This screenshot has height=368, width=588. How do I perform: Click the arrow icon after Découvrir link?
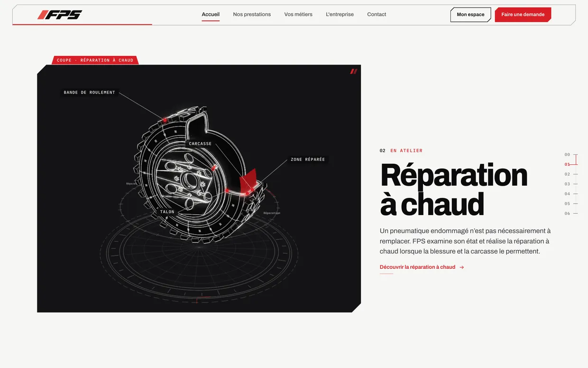pyautogui.click(x=462, y=267)
